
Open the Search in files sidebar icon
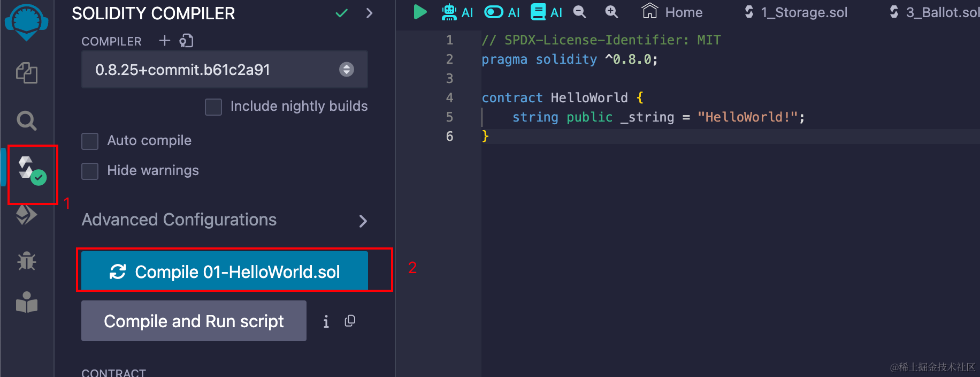tap(27, 120)
